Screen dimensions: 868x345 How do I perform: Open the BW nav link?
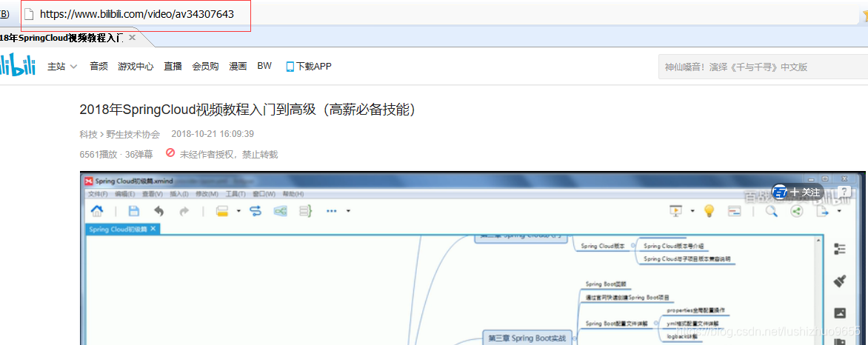pos(264,66)
